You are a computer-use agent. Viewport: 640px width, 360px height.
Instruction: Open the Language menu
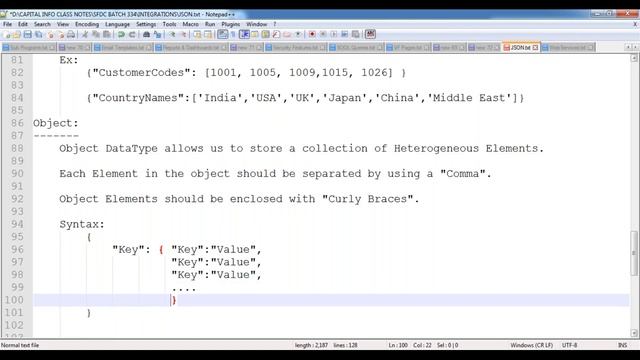tap(117, 24)
